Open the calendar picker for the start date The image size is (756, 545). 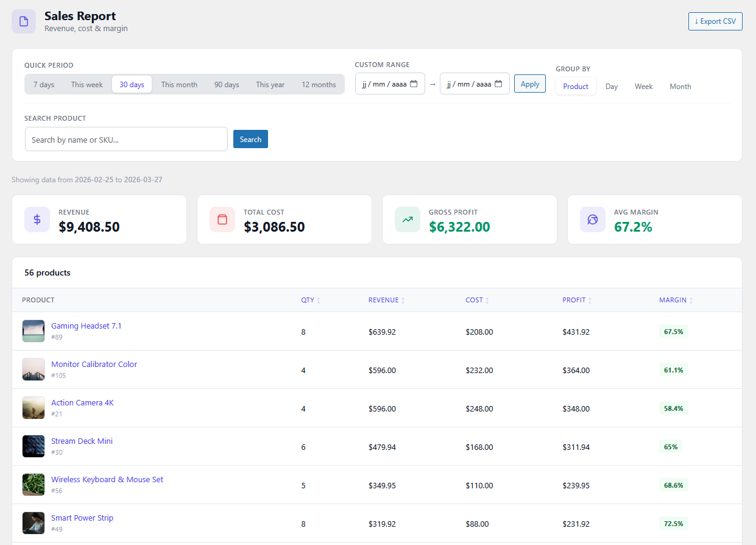click(x=414, y=84)
